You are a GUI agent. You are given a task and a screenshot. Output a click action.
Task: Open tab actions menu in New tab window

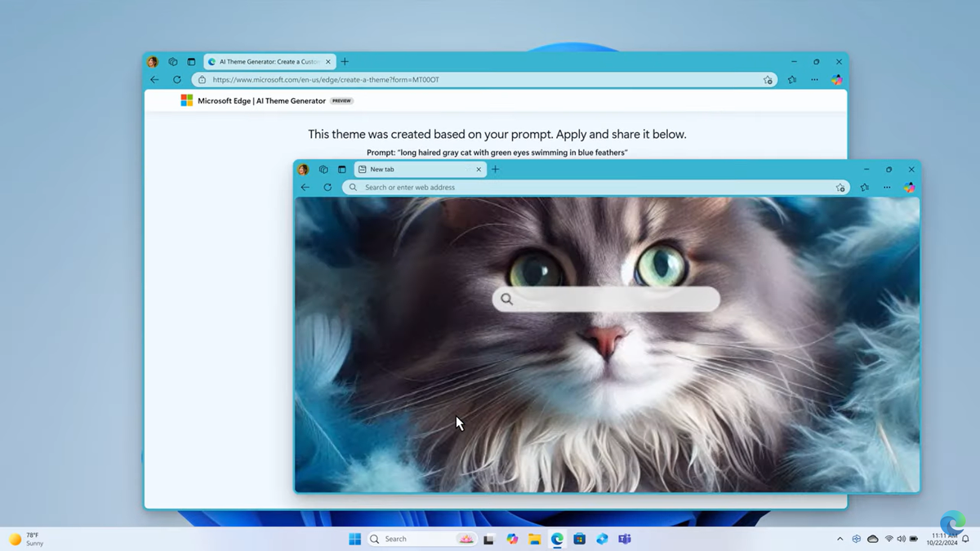[x=341, y=170]
